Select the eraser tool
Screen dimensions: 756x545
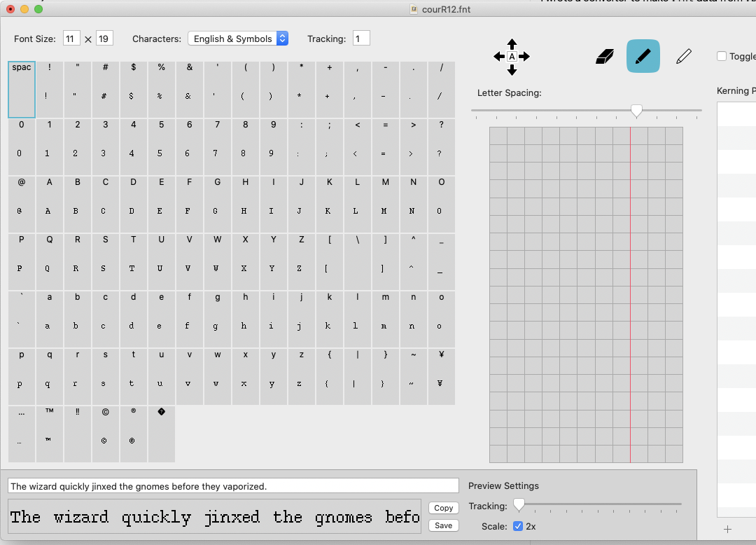point(605,57)
